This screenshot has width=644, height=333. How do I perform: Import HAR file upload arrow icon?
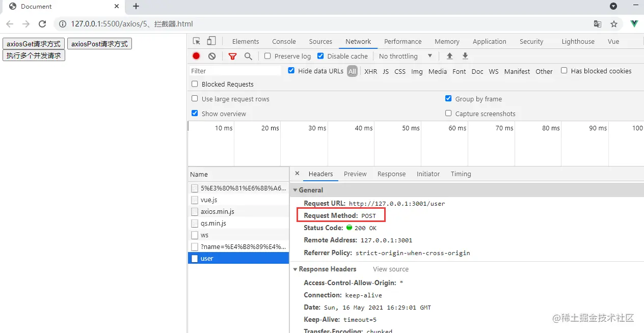[449, 56]
